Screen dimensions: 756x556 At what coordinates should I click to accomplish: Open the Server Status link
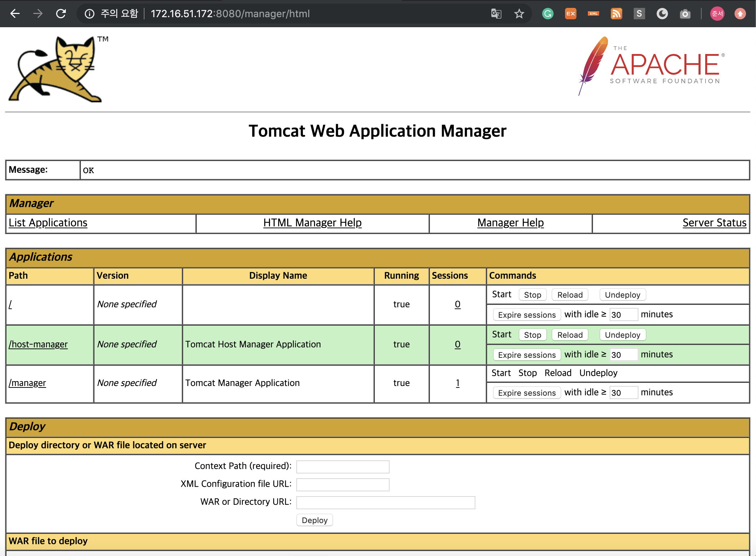715,223
